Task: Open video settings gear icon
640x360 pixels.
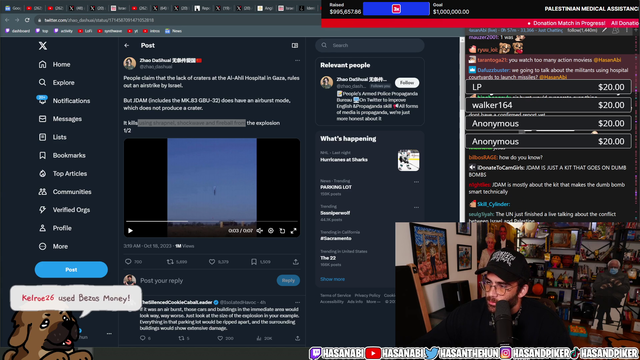Action: (271, 231)
